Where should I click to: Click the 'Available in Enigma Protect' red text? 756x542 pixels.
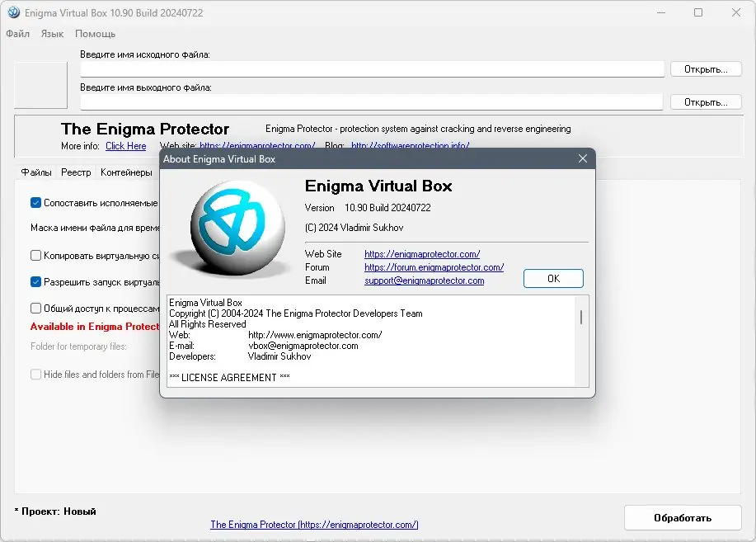[95, 327]
